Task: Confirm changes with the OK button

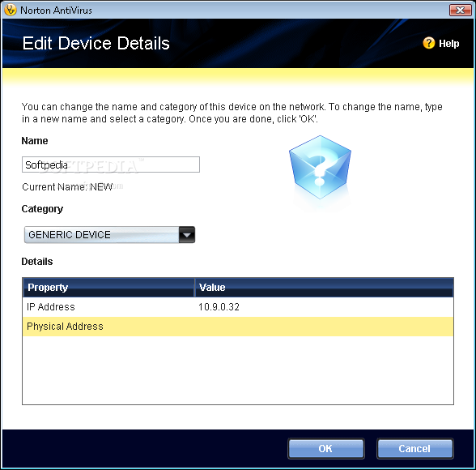Action: [326, 448]
